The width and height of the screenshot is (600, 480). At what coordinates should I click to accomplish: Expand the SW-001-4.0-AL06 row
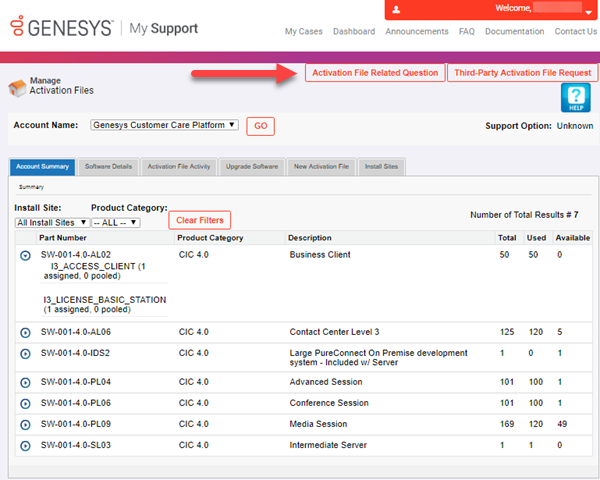pos(25,333)
